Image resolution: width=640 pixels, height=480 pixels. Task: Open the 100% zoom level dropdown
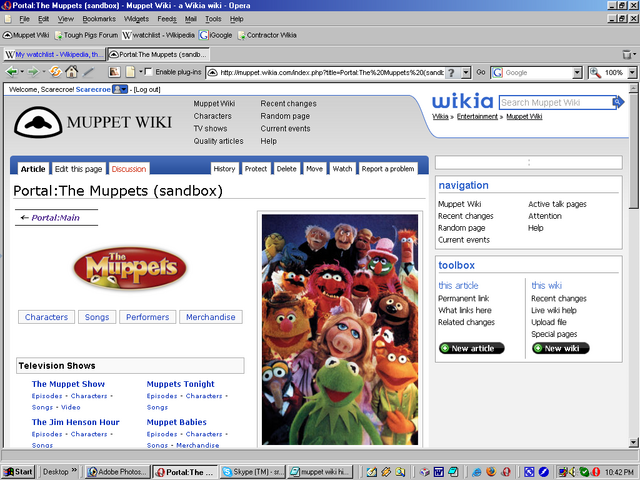tap(632, 73)
